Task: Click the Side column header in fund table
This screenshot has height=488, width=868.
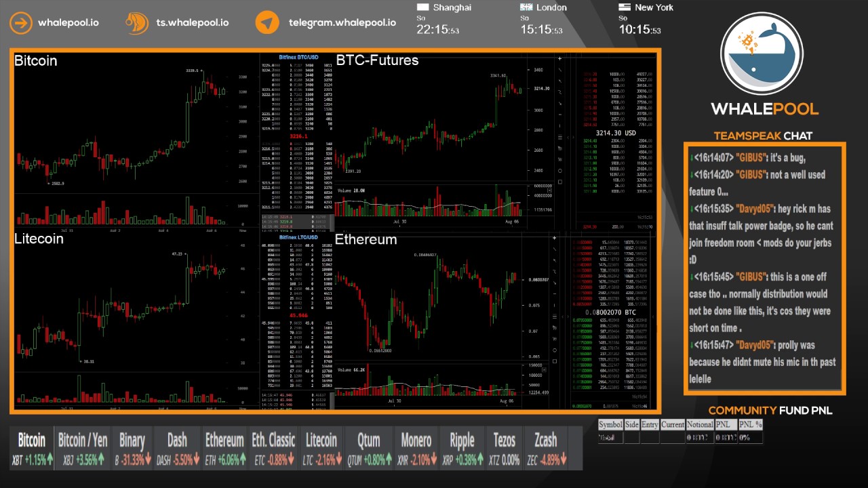Action: pos(631,424)
